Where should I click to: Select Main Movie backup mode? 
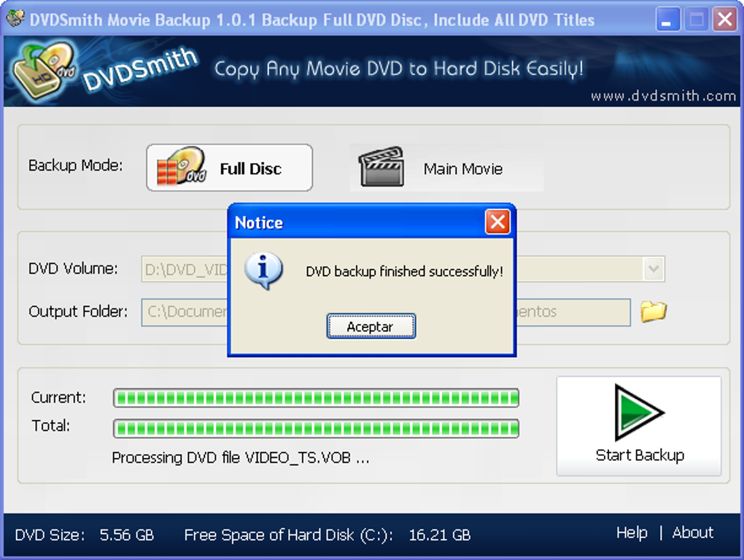point(446,168)
